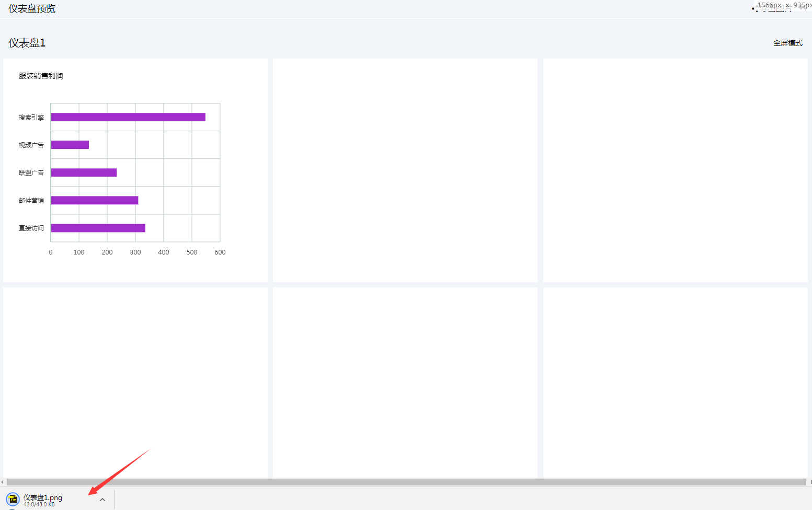Viewport: 812px width, 510px height.
Task: Select the 联盟广告 bar in chart
Action: point(84,172)
